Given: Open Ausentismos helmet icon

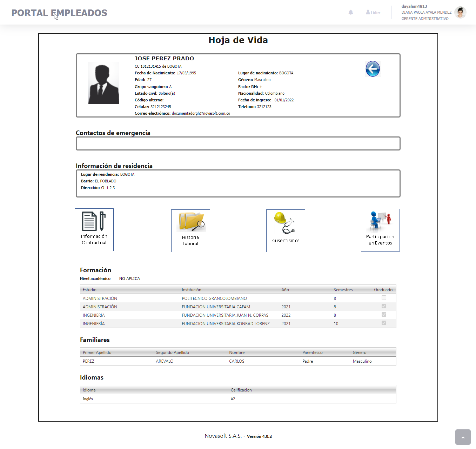Looking at the screenshot, I should coord(286,231).
